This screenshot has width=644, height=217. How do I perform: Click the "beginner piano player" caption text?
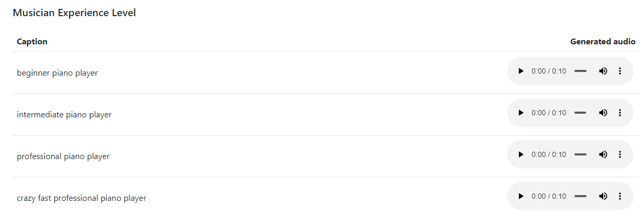(x=57, y=73)
